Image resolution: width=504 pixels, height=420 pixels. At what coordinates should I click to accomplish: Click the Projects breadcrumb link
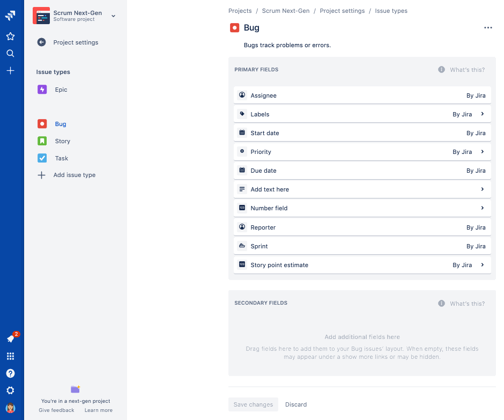pyautogui.click(x=240, y=11)
